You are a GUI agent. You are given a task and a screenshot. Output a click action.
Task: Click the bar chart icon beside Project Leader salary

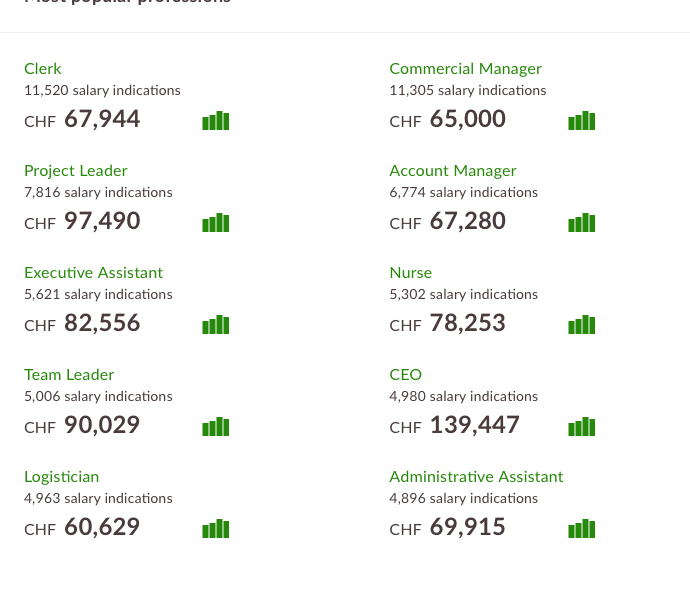(x=216, y=223)
